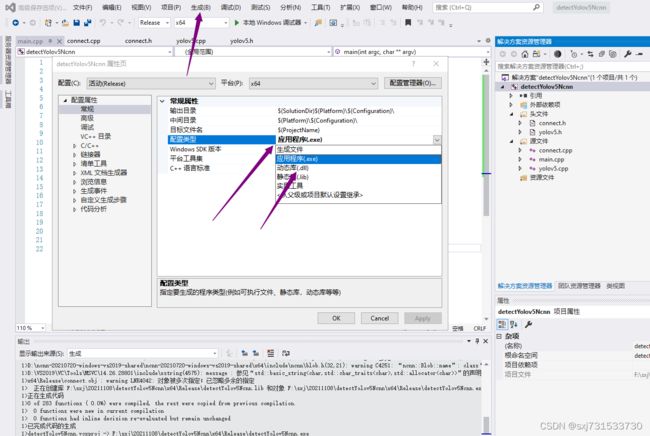Click the output panel vertical scrollbar
This screenshot has width=650, height=436.
click(x=486, y=399)
